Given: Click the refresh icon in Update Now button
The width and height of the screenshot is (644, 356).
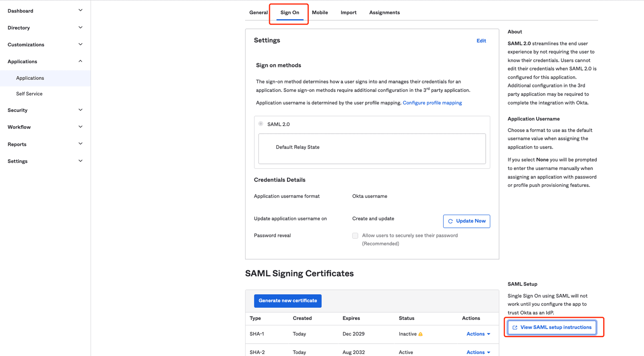Looking at the screenshot, I should [450, 221].
